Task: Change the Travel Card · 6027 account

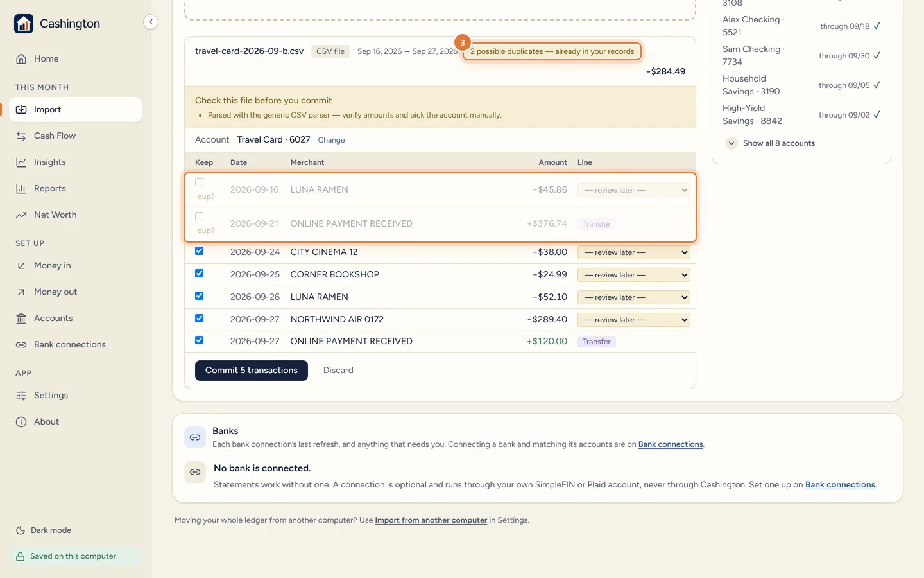Action: pos(331,140)
